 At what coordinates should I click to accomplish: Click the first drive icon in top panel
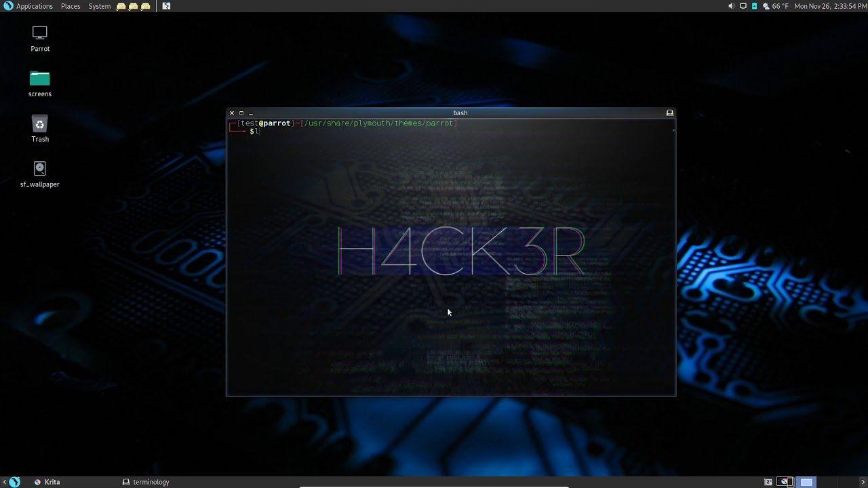121,6
